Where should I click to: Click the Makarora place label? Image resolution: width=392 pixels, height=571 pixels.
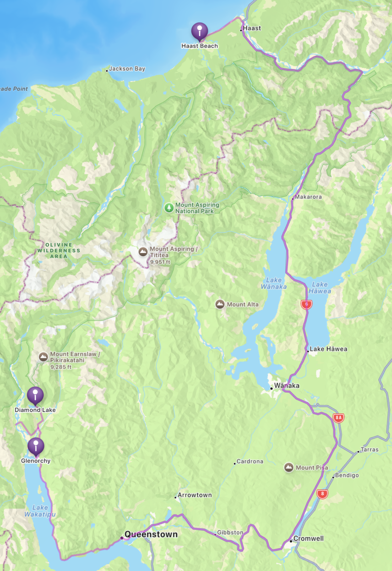click(x=309, y=197)
